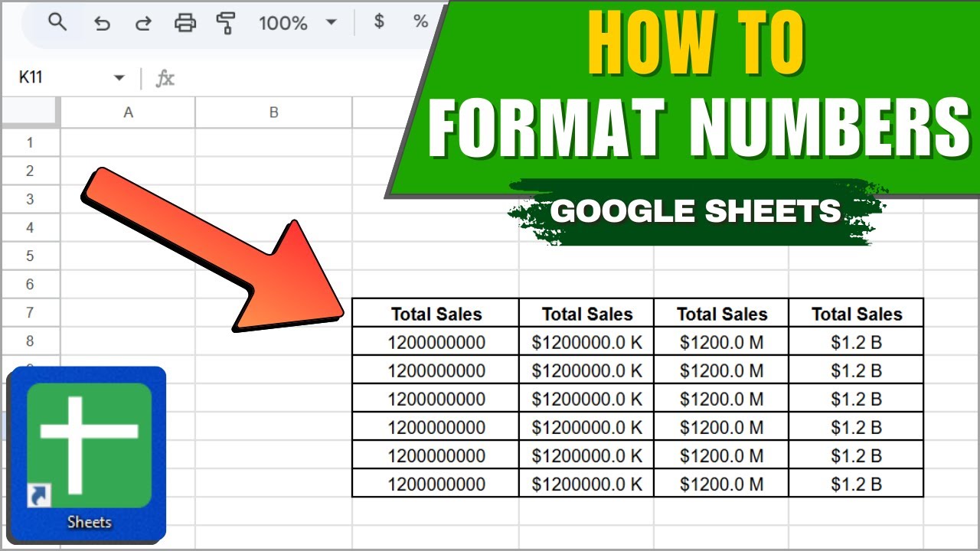
Task: Click Total Sales header above $1.2 B
Action: [857, 314]
